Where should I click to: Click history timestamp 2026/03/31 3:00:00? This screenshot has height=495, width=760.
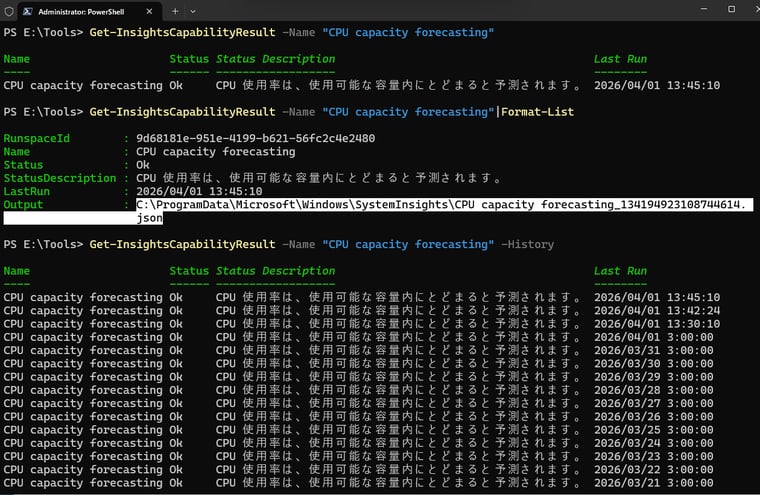click(x=653, y=350)
